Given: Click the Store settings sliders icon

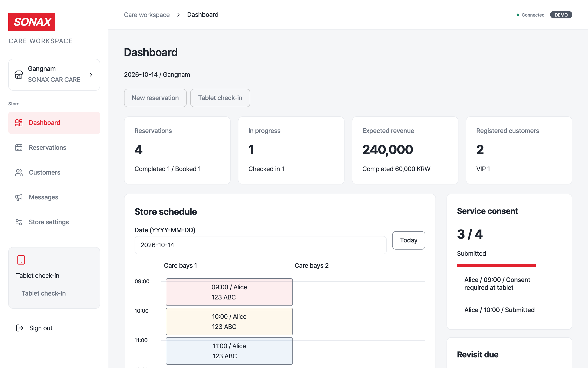Looking at the screenshot, I should (19, 222).
